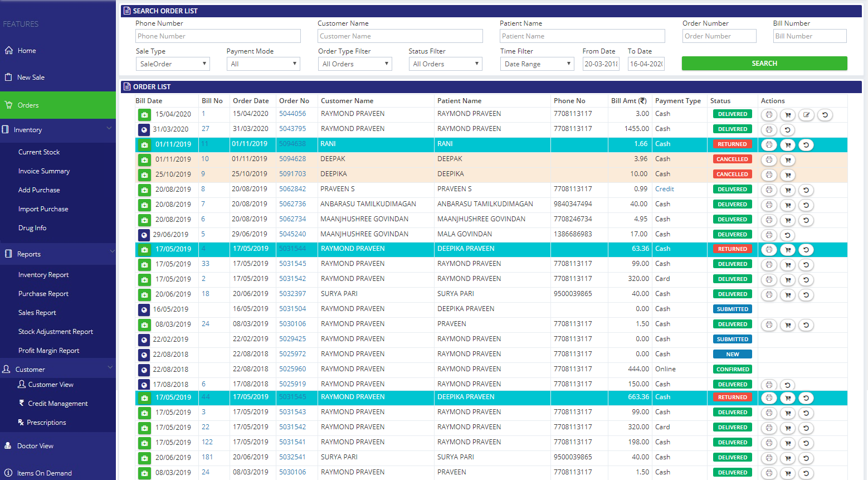The width and height of the screenshot is (868, 480).
Task: Open the Payment Mode dropdown
Action: (x=263, y=64)
